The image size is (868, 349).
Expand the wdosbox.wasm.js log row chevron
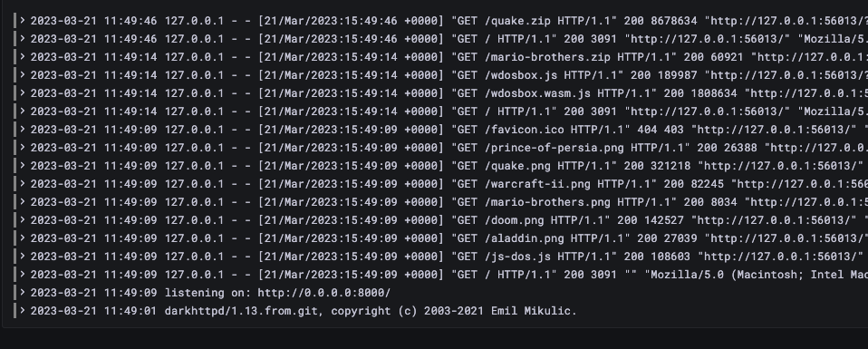(x=23, y=93)
